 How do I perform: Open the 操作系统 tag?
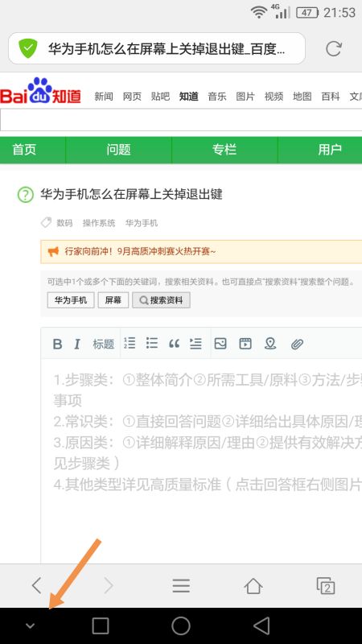(99, 223)
